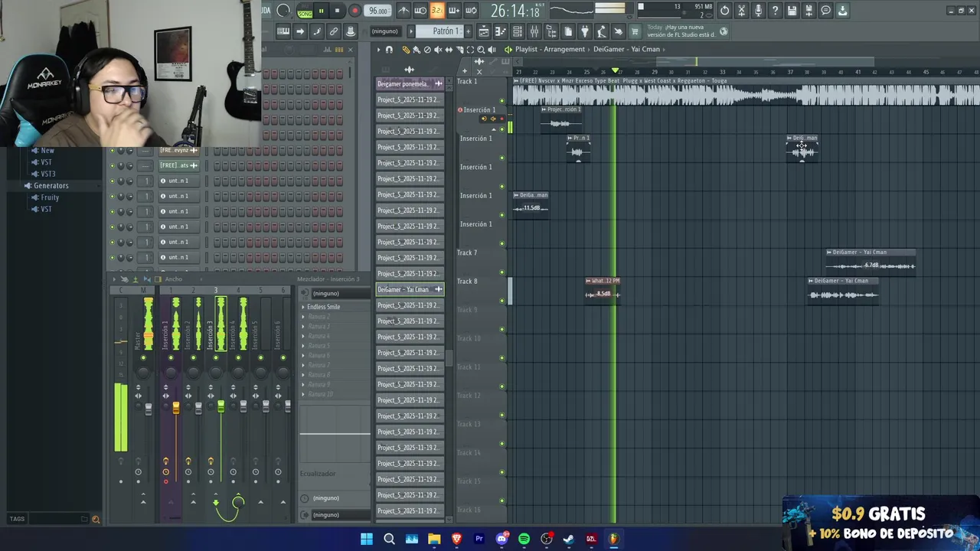Open the help question-mark icon

tap(775, 11)
